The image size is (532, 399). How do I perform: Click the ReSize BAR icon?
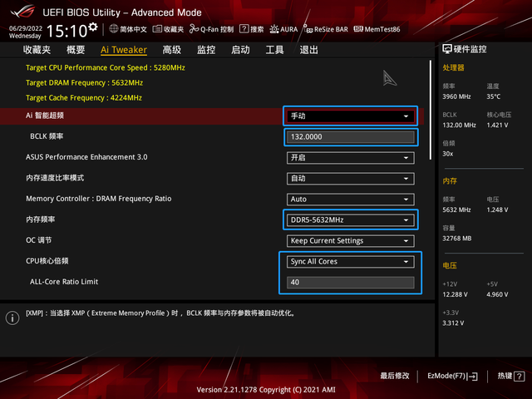(x=308, y=29)
